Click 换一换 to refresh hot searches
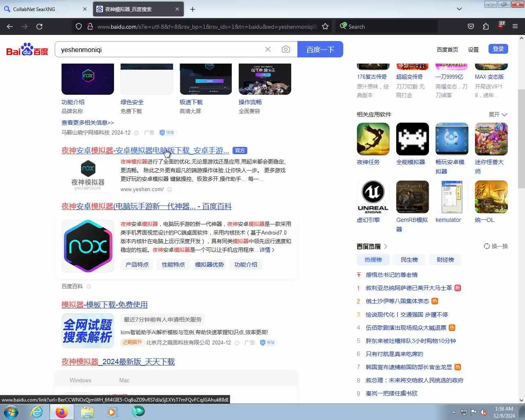The height and width of the screenshot is (420, 525). [x=496, y=246]
